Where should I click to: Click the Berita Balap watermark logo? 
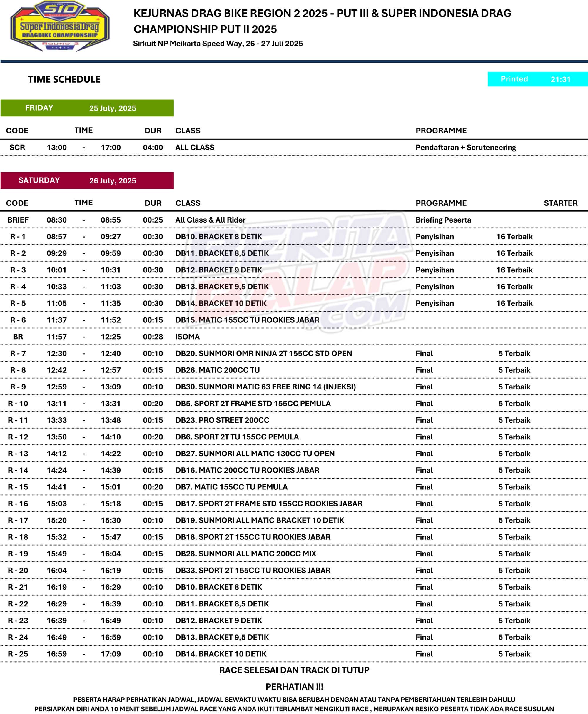pyautogui.click(x=296, y=271)
